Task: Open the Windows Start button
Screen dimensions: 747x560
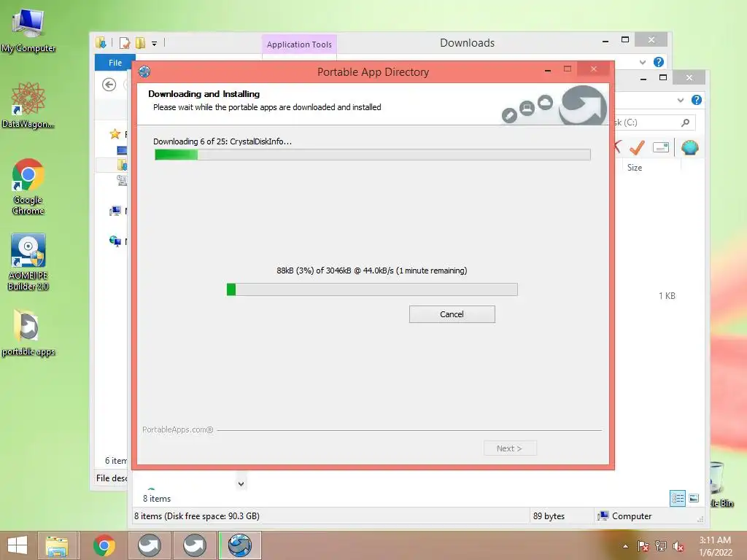Action: tap(18, 545)
